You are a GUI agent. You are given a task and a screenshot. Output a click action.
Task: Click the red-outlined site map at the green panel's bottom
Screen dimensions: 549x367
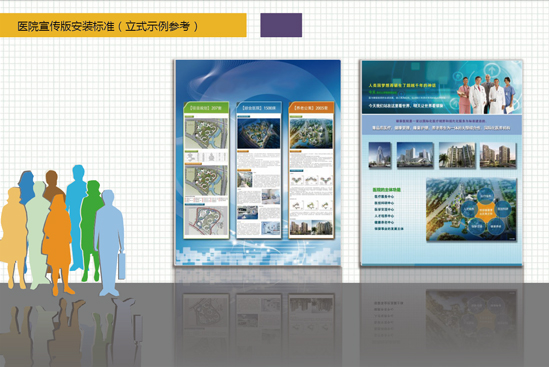tap(206, 221)
